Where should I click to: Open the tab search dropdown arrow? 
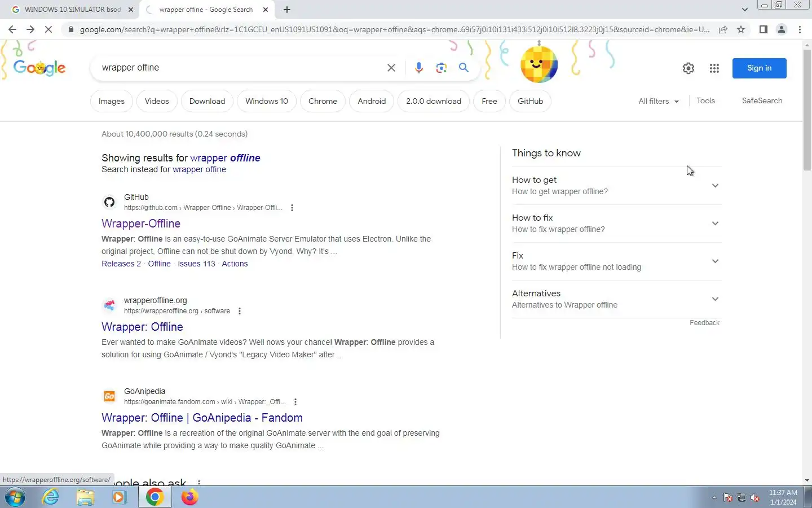click(744, 10)
